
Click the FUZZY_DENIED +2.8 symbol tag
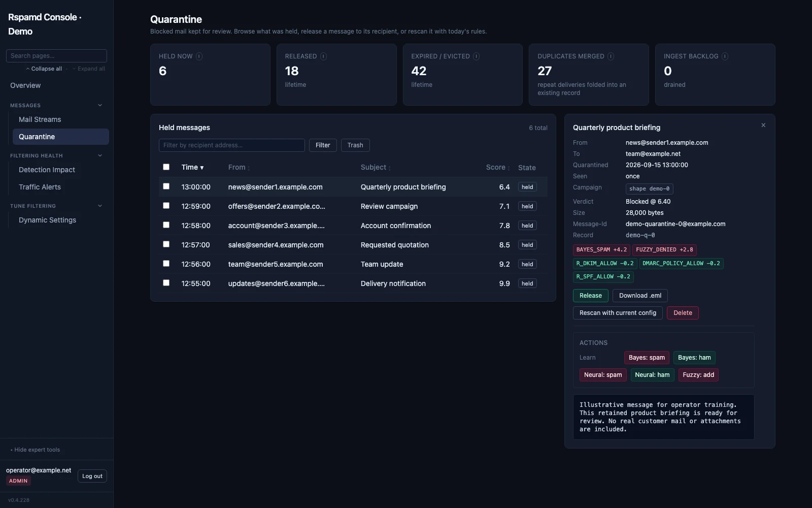click(x=664, y=250)
